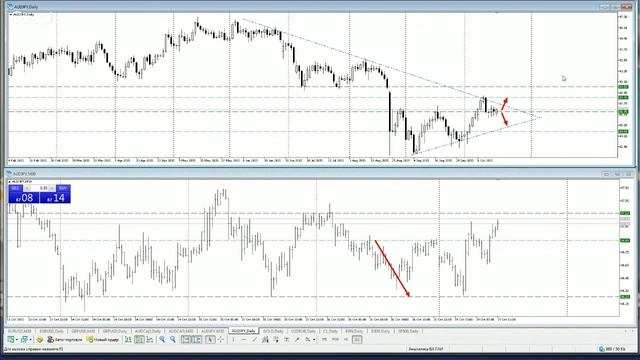Screen dimensions: 640x360
Task: Click the Новый ордер button
Action: pyautogui.click(x=102, y=339)
